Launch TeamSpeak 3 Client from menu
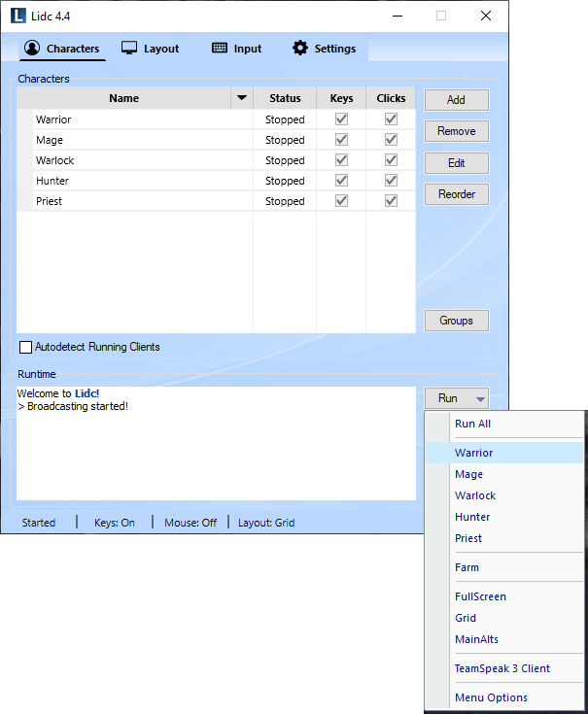 (x=502, y=668)
